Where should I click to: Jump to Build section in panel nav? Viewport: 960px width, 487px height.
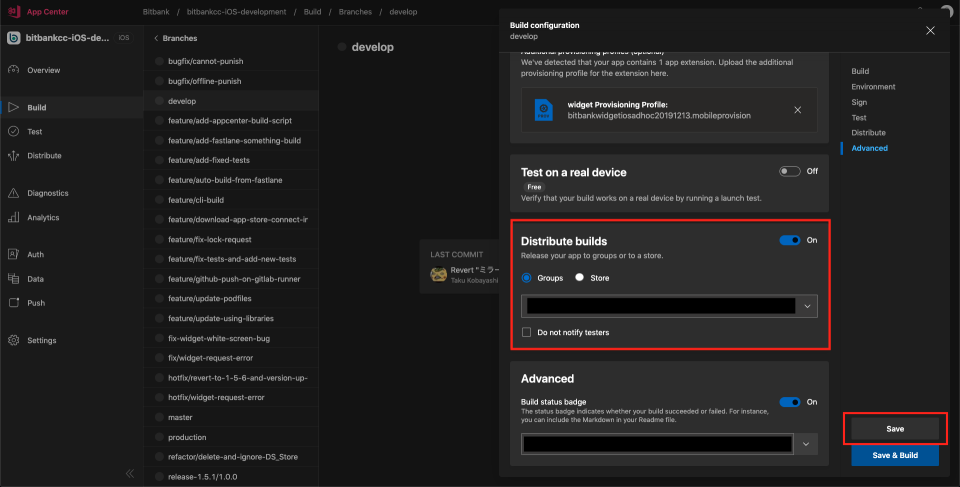click(x=860, y=71)
